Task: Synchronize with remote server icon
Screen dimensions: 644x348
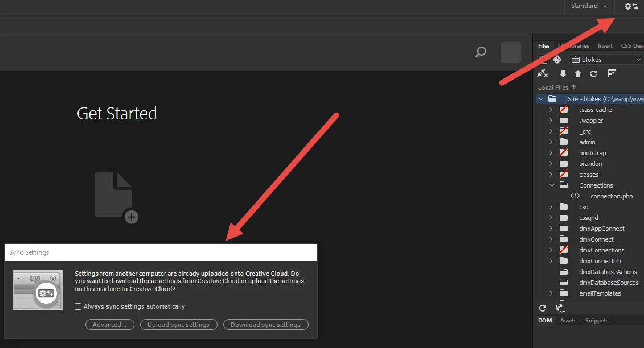Action: (x=593, y=73)
